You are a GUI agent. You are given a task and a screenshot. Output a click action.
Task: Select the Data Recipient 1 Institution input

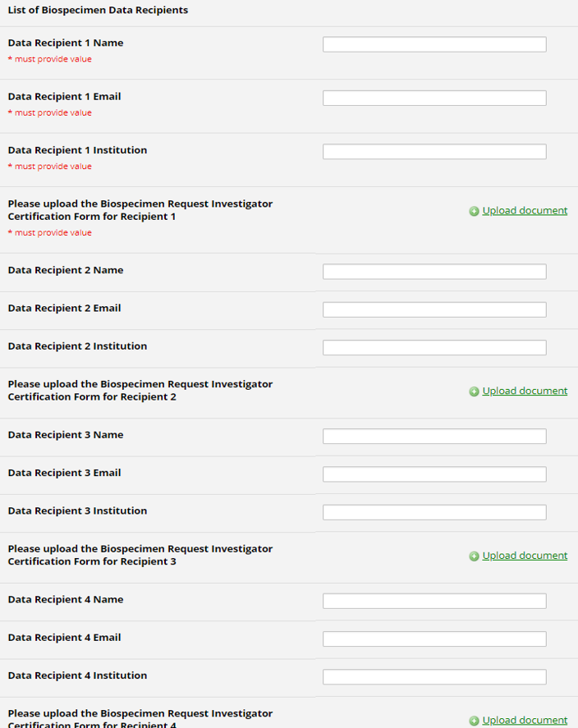point(434,152)
